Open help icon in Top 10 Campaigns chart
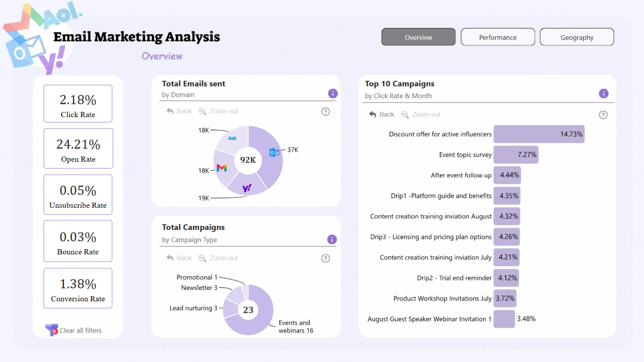Screen dimensions: 644x362 (x=603, y=115)
